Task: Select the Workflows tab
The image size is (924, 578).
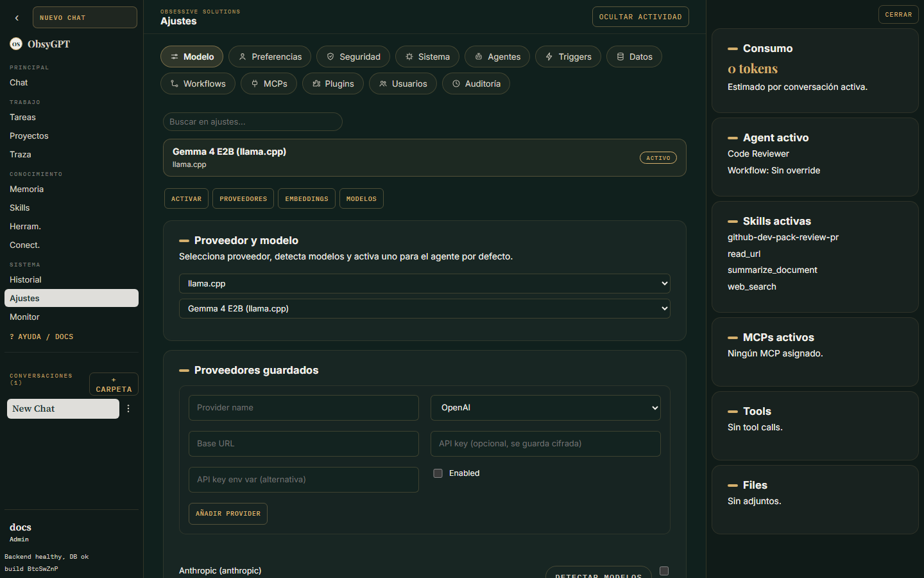Action: (x=198, y=83)
